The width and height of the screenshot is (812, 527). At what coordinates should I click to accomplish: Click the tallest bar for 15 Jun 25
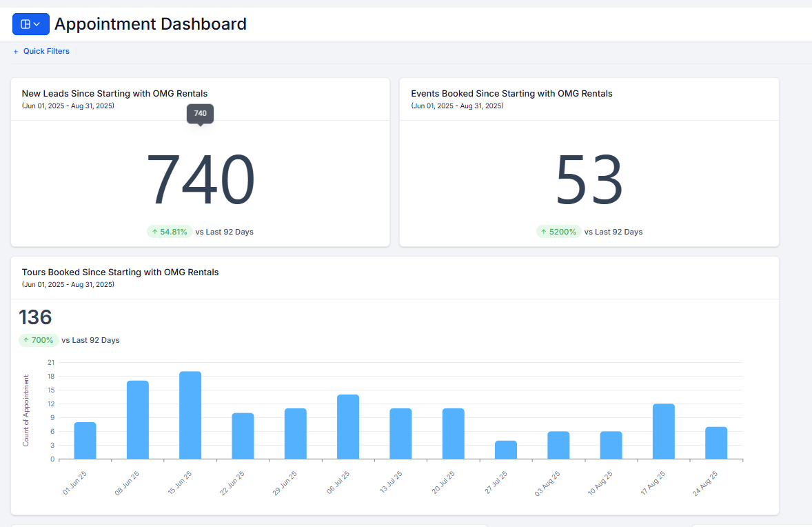click(x=190, y=414)
